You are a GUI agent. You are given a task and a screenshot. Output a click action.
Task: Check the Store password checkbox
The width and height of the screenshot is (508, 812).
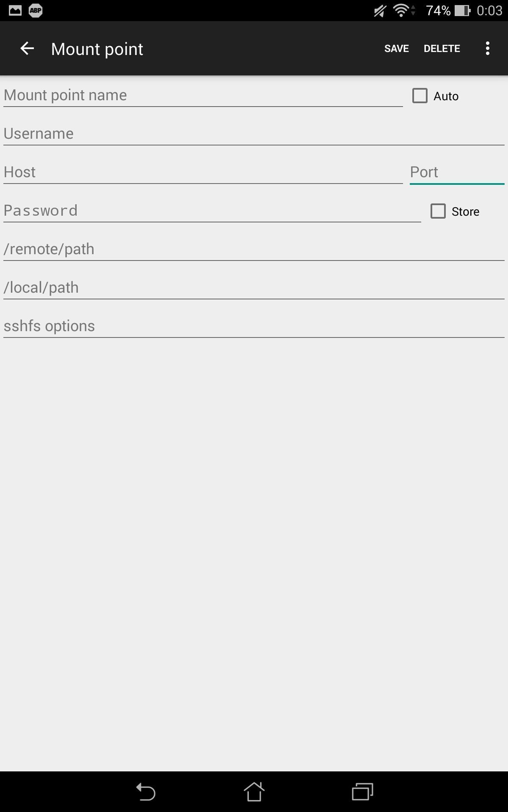pos(438,211)
